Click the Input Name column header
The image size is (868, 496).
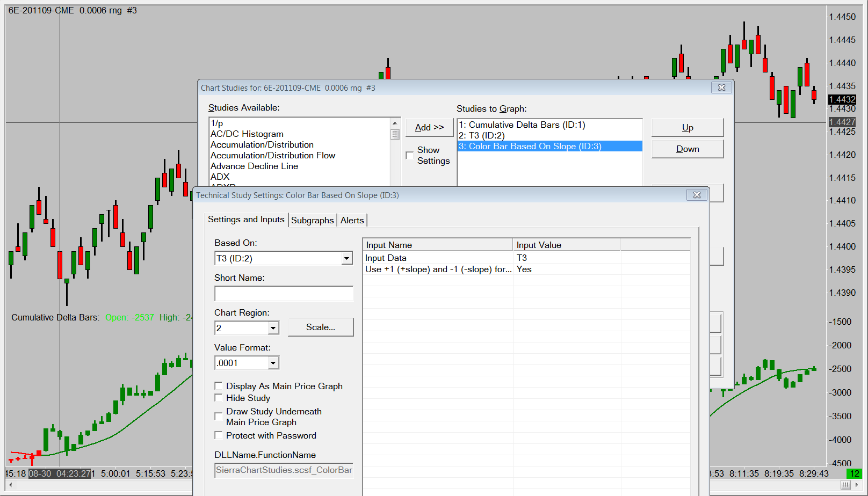click(438, 245)
